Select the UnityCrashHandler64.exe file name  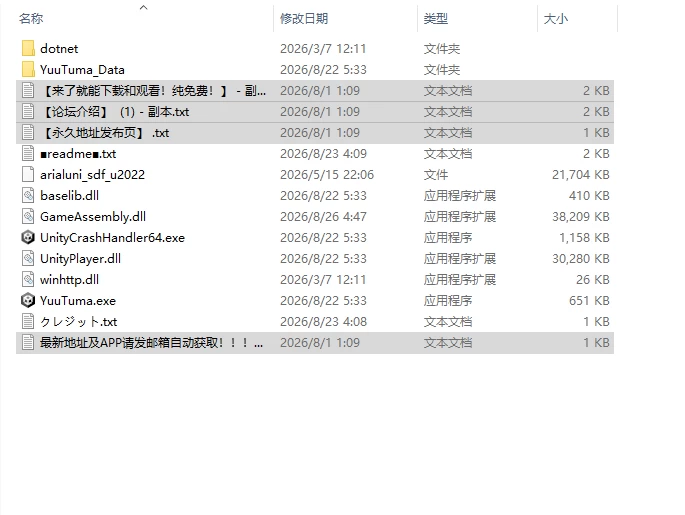112,238
